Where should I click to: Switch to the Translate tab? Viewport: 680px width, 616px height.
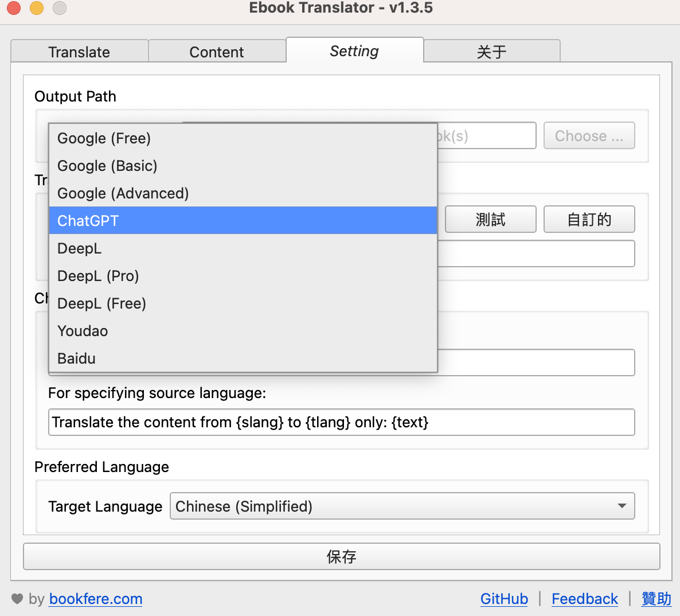click(79, 52)
